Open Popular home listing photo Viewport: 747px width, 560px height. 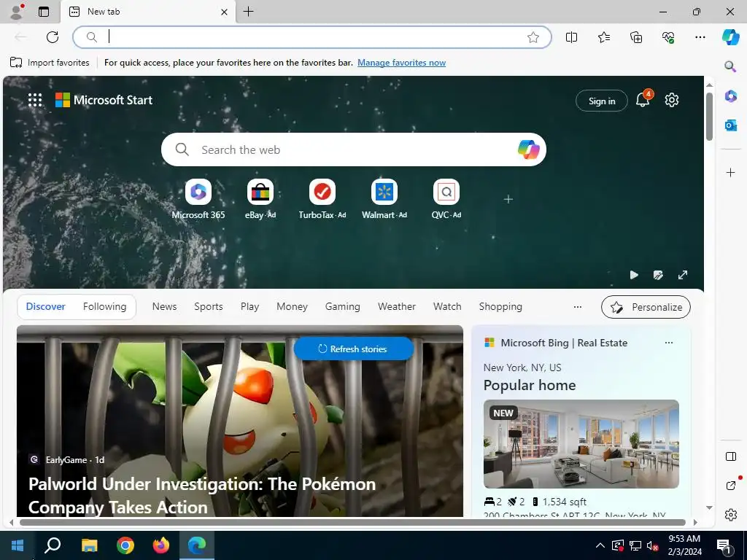click(581, 444)
